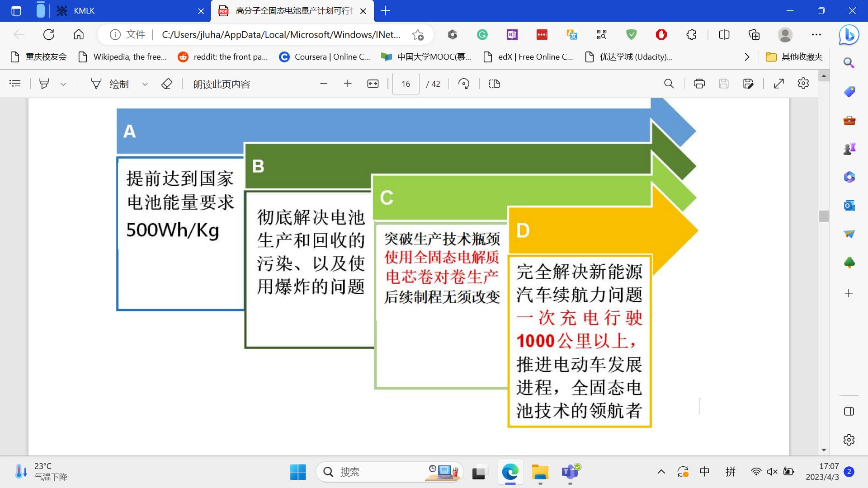Image resolution: width=868 pixels, height=488 pixels.
Task: Click 朗读此页内容 read aloud button
Action: point(222,84)
